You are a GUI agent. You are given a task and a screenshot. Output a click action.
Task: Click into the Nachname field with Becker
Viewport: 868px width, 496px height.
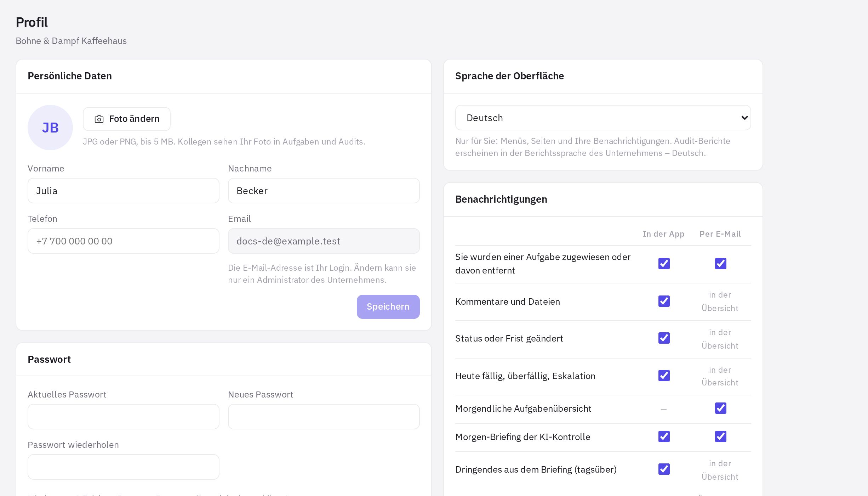point(324,191)
